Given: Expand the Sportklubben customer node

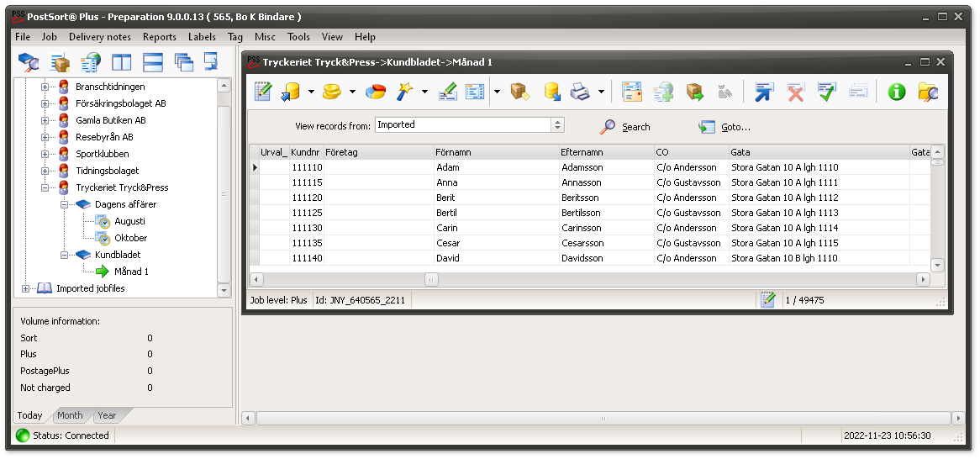Looking at the screenshot, I should tap(45, 154).
